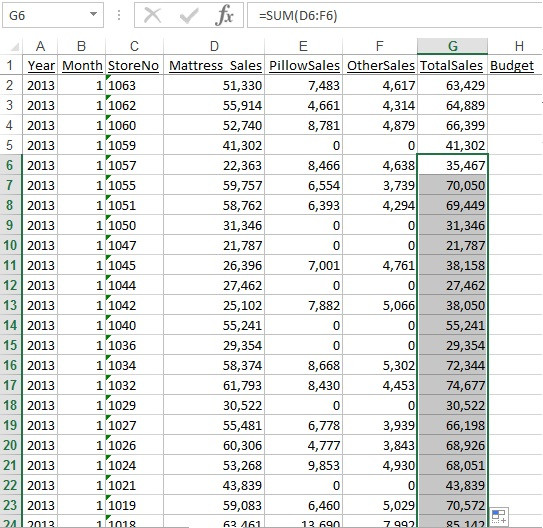The height and width of the screenshot is (528, 543).
Task: Select row 23 header
Action: point(10,505)
